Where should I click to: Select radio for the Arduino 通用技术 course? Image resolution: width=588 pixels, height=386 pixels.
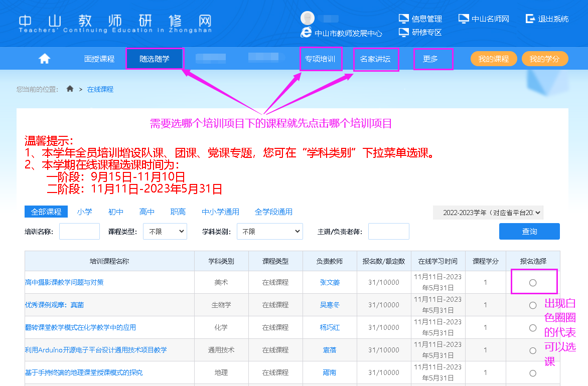(x=532, y=350)
